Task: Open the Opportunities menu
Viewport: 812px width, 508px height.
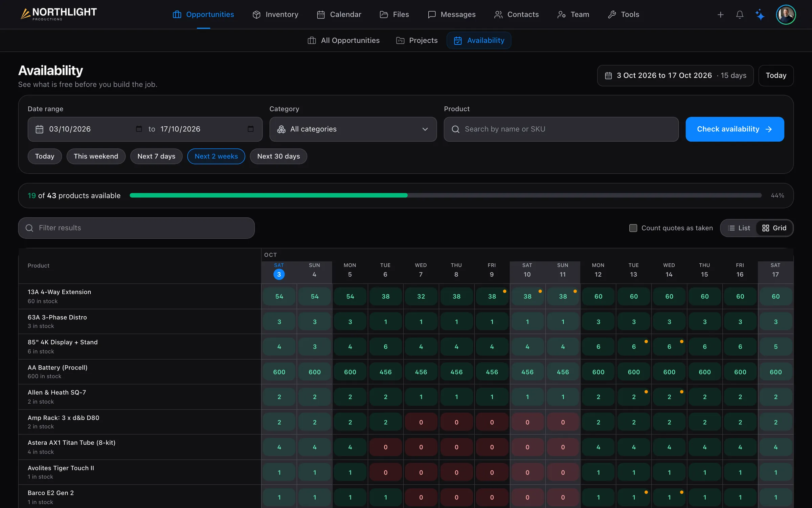Action: 203,15
